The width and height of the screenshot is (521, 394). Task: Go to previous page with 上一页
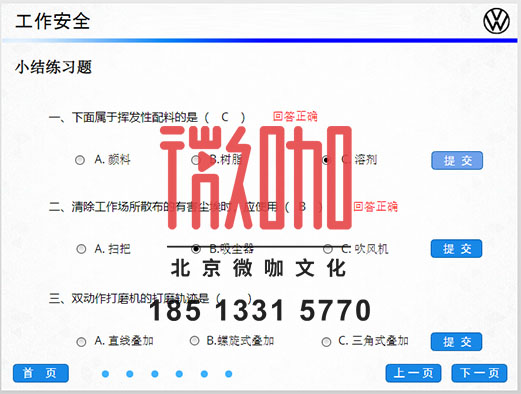pyautogui.click(x=413, y=373)
